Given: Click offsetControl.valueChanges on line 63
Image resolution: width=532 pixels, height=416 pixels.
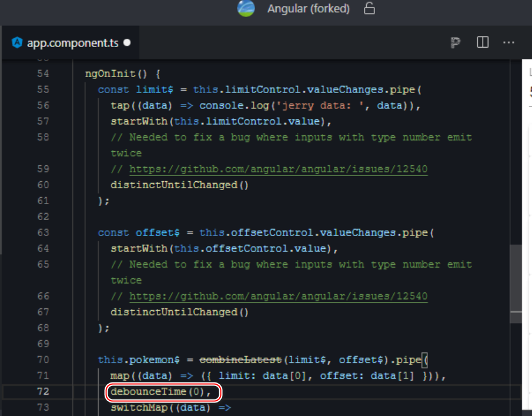Looking at the screenshot, I should point(313,232).
